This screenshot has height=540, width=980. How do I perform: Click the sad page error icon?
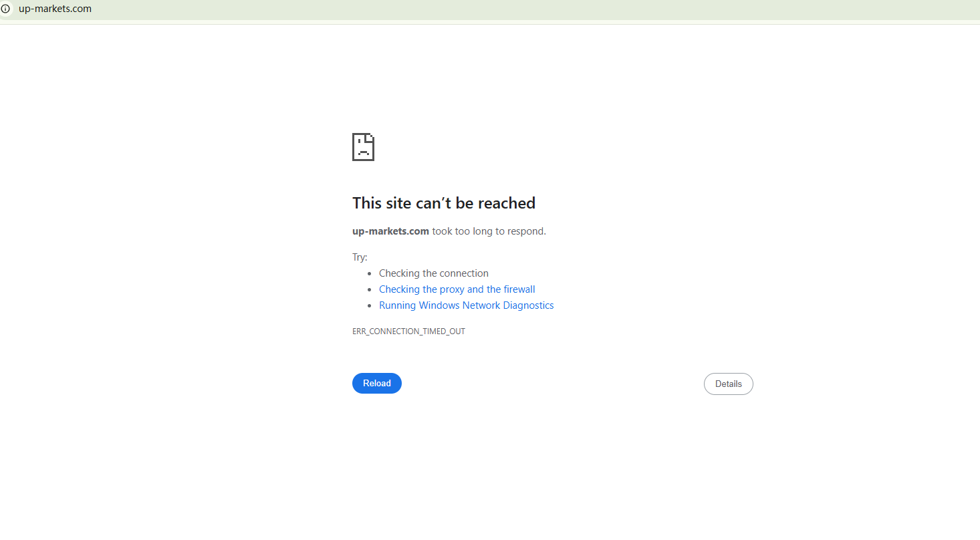coord(363,147)
